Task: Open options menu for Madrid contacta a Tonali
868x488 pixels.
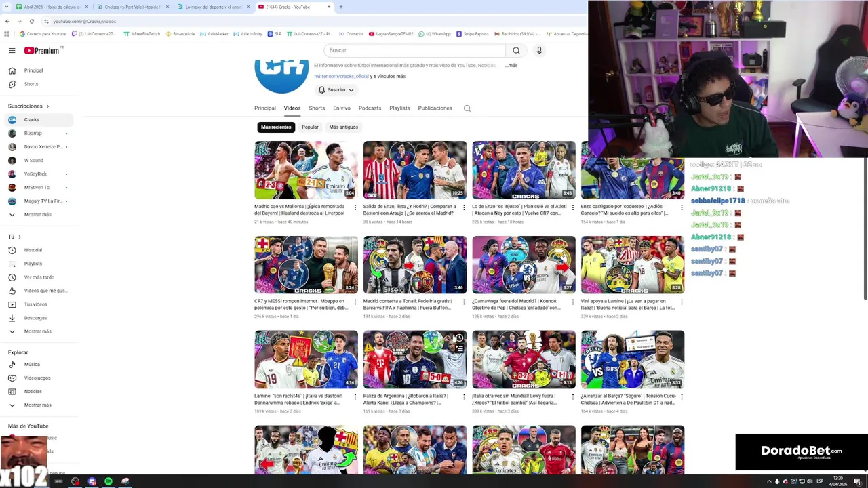Action: [x=464, y=302]
